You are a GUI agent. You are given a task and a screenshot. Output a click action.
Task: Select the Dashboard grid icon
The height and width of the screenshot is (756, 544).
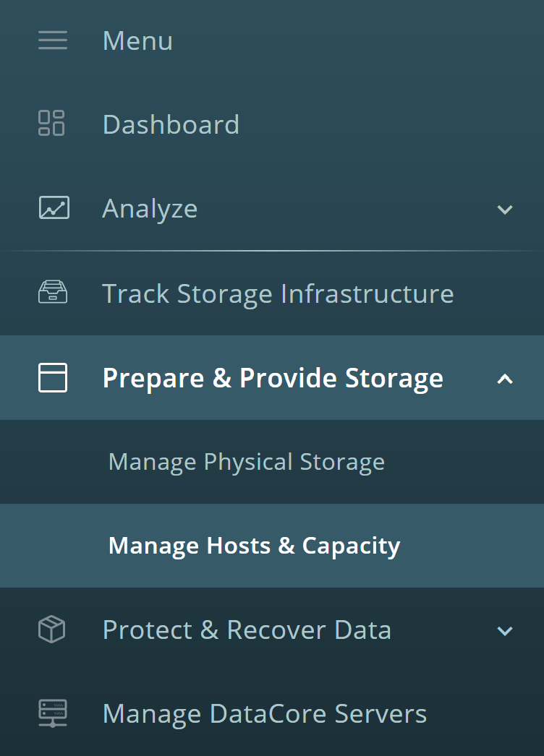52,124
